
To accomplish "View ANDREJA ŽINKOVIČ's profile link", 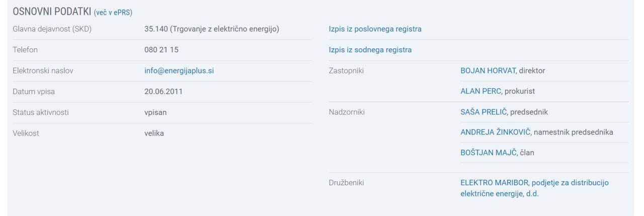I will 495,132.
